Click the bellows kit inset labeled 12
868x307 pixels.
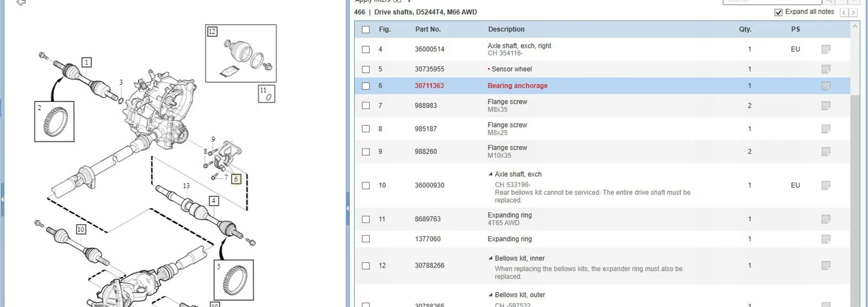click(x=241, y=53)
